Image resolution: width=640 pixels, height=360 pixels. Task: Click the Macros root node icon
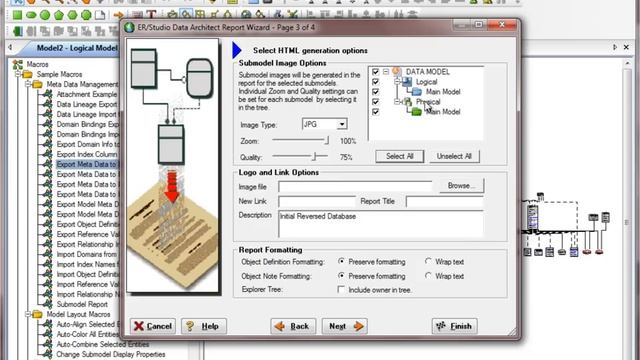point(18,64)
